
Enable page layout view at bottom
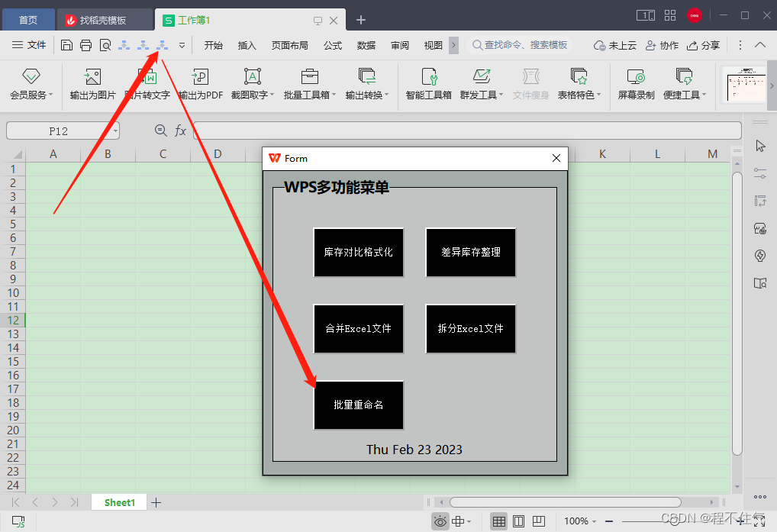(x=520, y=521)
